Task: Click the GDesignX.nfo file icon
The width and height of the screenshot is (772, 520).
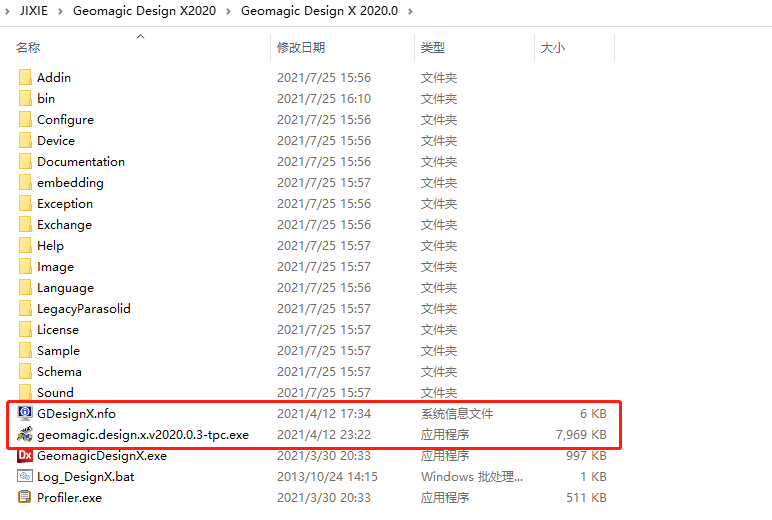Action: (x=25, y=413)
